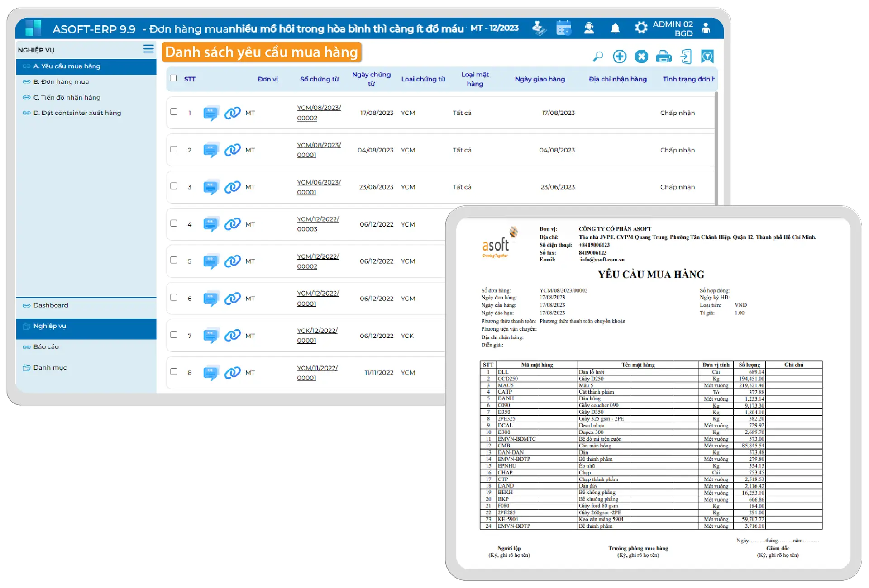Click the print icon
Screen dimensions: 869x588
pos(664,57)
